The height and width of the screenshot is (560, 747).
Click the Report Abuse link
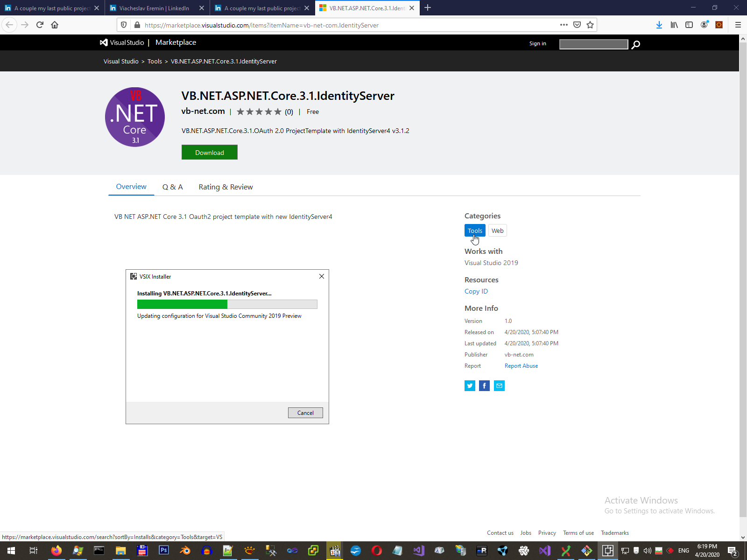tap(521, 366)
